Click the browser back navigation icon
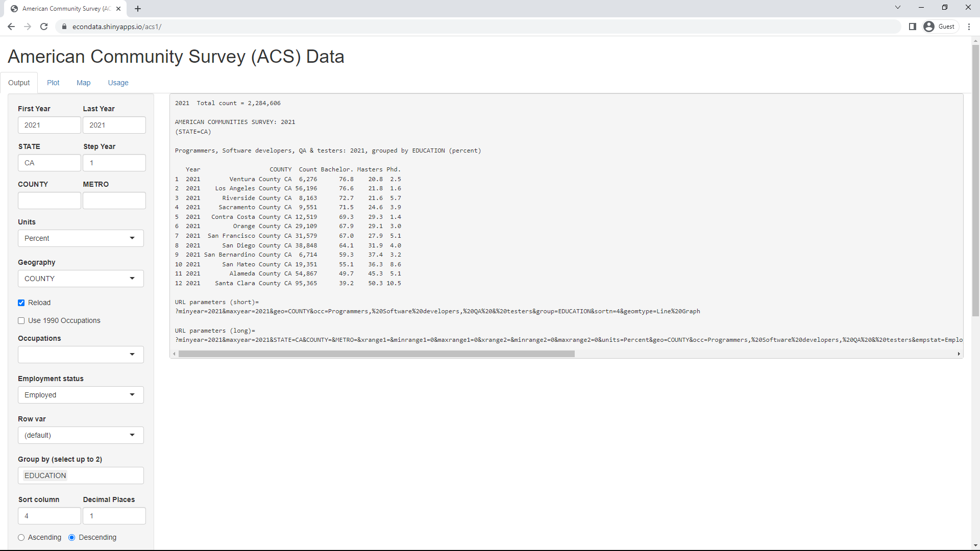The image size is (980, 551). (11, 27)
